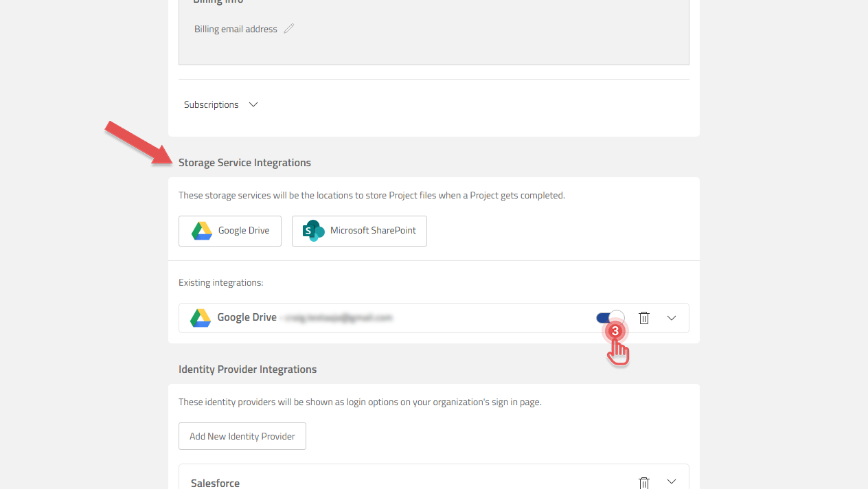
Task: Click the Google Drive icon on the existing integration
Action: [x=200, y=317]
